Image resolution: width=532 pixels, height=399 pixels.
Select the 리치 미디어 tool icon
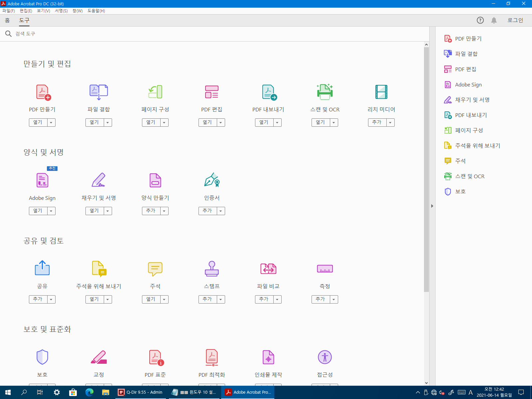point(381,92)
